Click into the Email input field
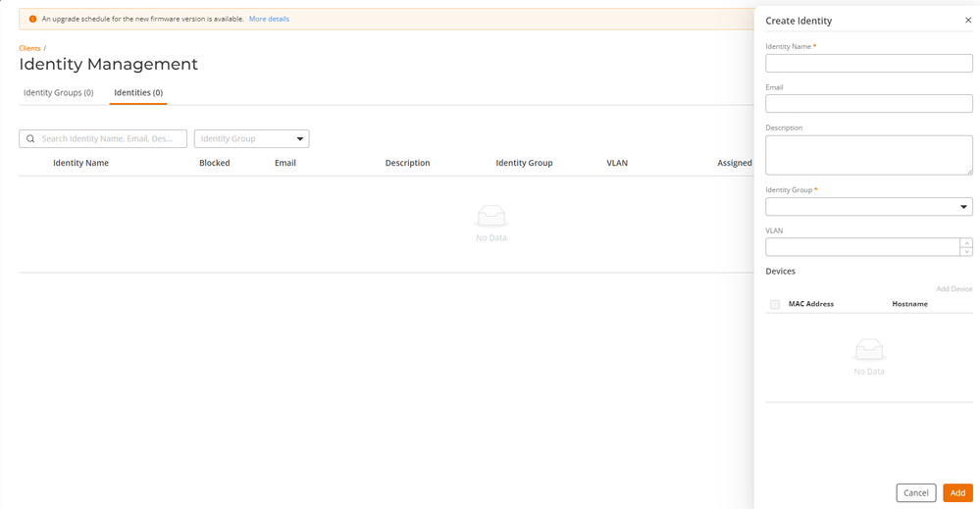 [x=868, y=104]
